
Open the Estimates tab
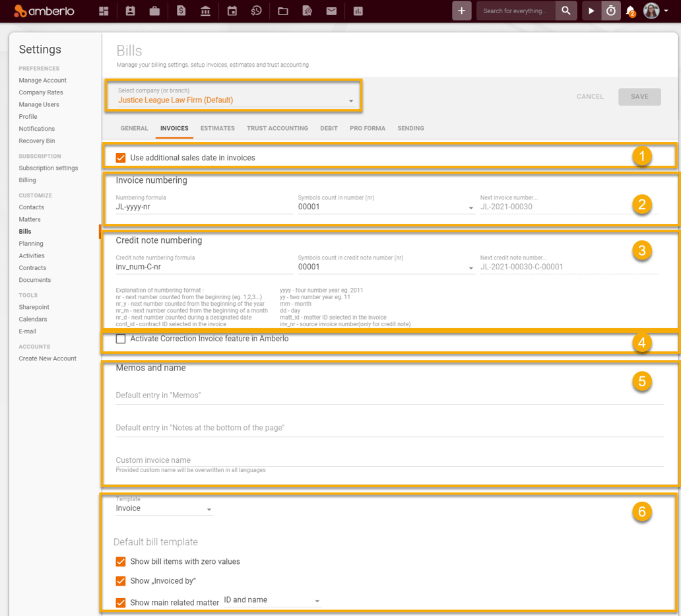pyautogui.click(x=217, y=128)
